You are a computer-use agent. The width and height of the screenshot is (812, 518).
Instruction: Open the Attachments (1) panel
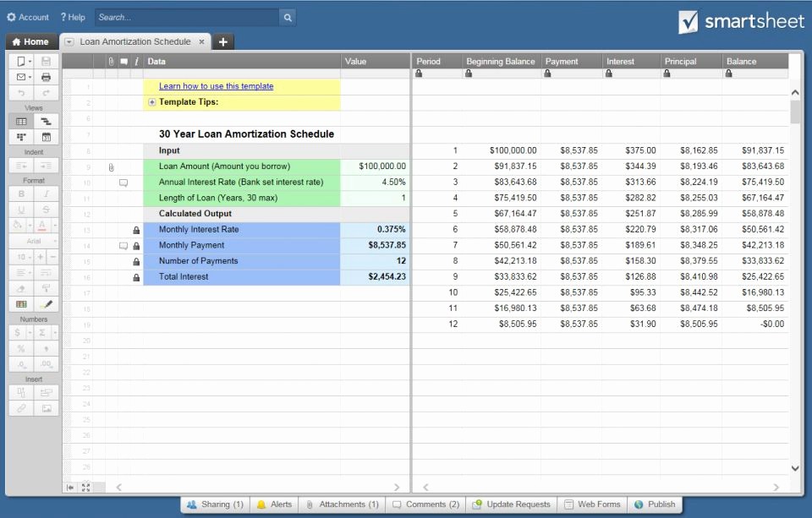point(343,504)
